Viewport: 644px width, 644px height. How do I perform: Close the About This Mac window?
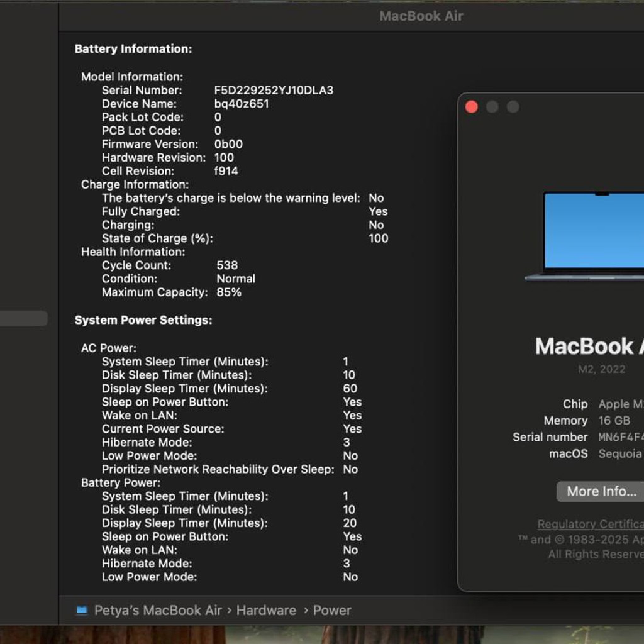472,107
